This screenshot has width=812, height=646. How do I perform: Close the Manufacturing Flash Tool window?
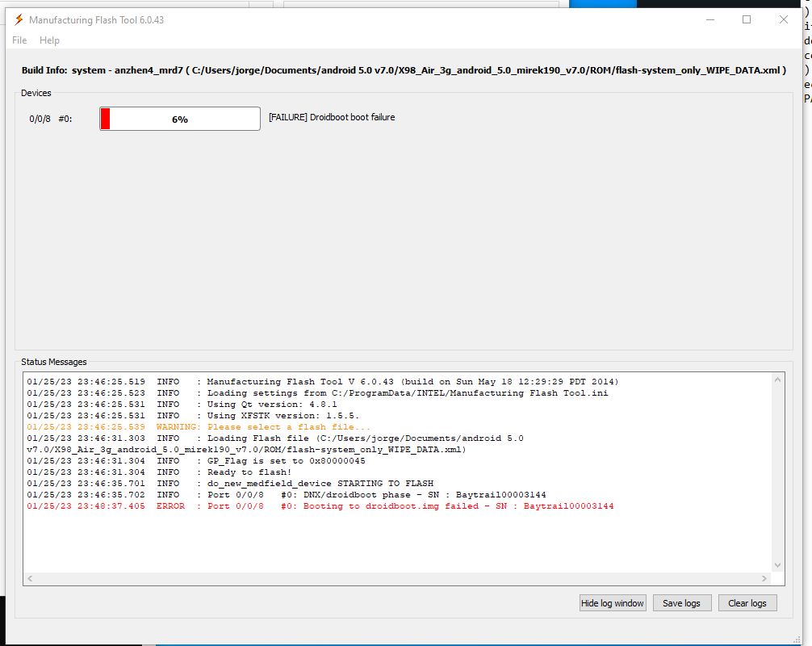(x=784, y=19)
